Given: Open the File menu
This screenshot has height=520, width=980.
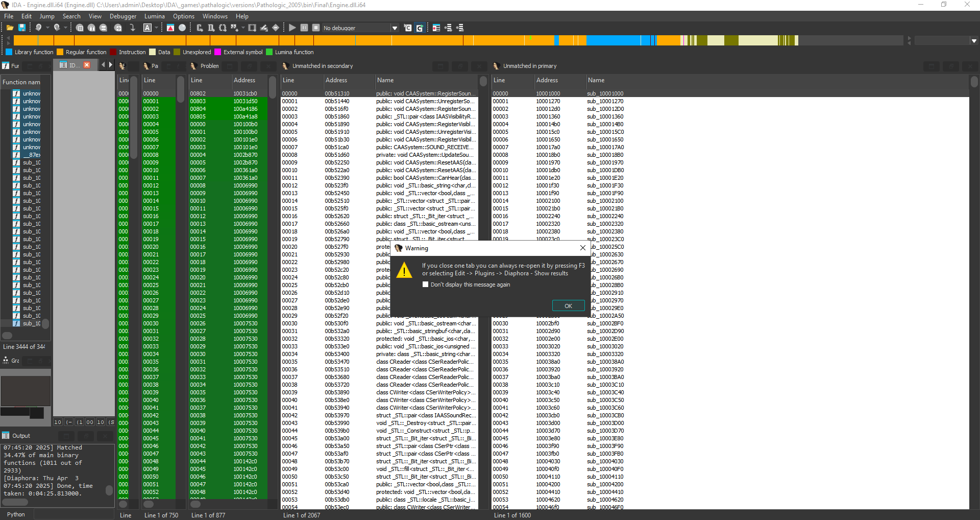Looking at the screenshot, I should pyautogui.click(x=9, y=16).
